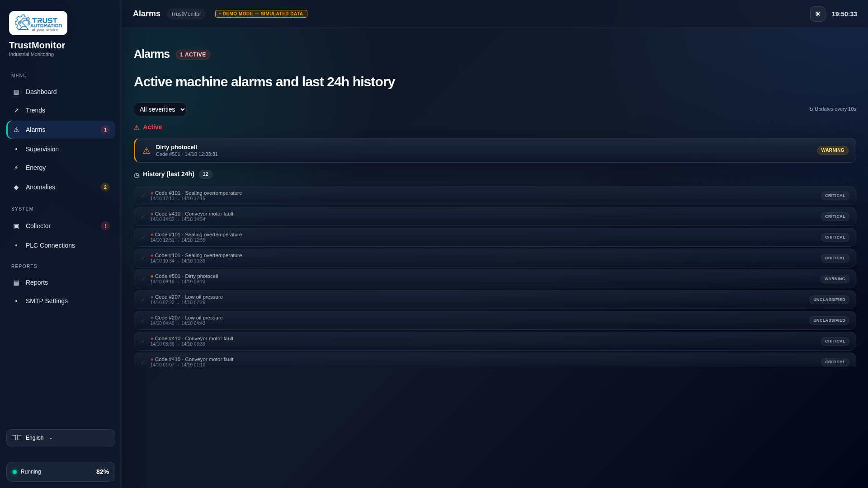This screenshot has height=488, width=868.
Task: Click the Collector box icon
Action: click(16, 226)
